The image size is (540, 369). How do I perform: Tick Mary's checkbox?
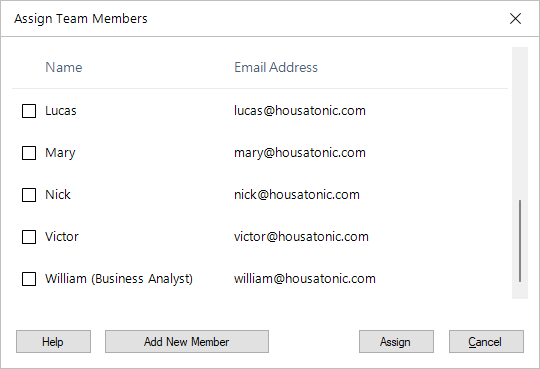click(29, 153)
